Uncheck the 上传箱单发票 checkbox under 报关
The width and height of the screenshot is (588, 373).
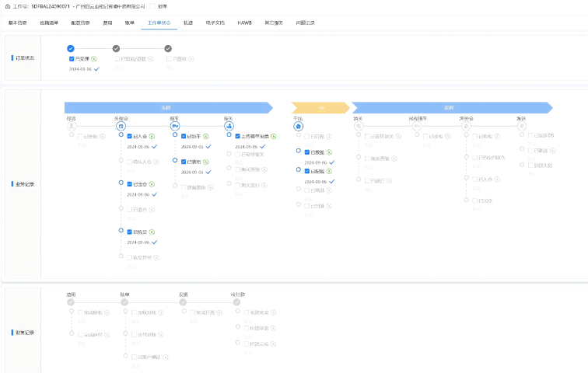click(x=236, y=136)
